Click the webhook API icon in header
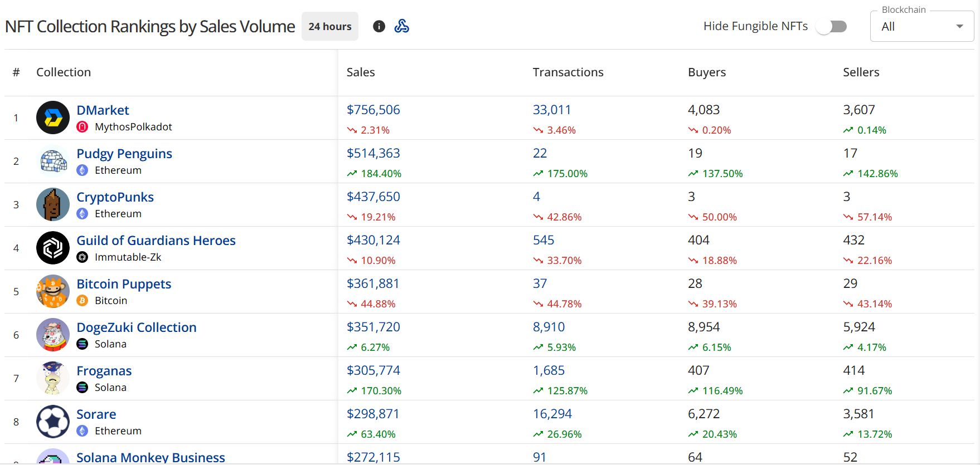The width and height of the screenshot is (980, 465). [401, 26]
